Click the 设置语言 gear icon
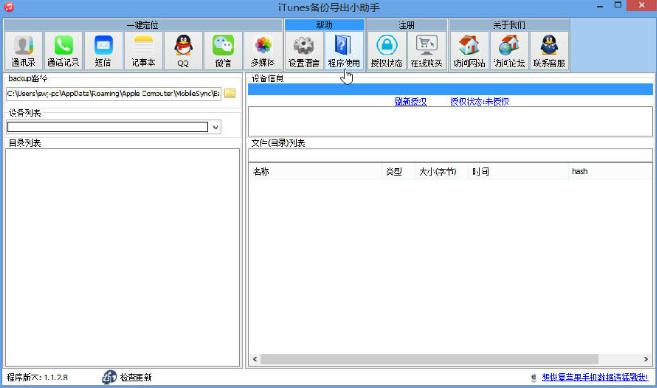Image resolution: width=657 pixels, height=388 pixels. [x=304, y=51]
